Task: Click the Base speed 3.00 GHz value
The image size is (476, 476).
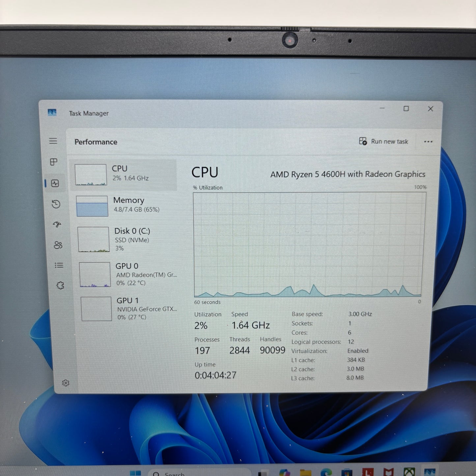Action: tap(360, 314)
